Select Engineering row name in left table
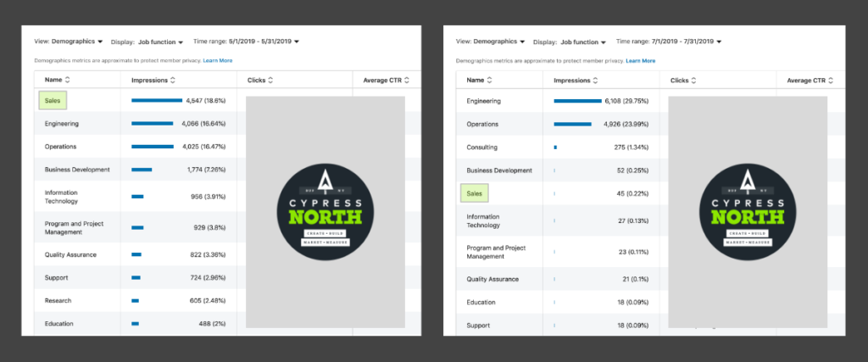The height and width of the screenshot is (362, 868). click(61, 124)
